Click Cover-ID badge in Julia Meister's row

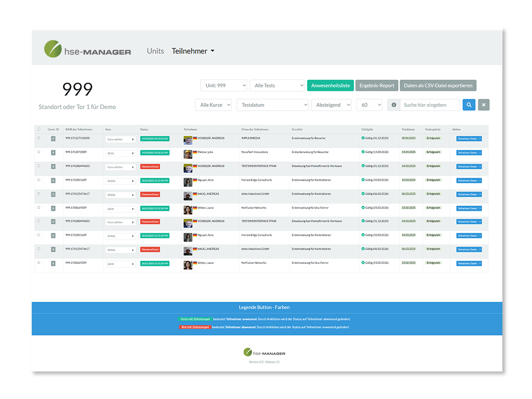coord(53,153)
